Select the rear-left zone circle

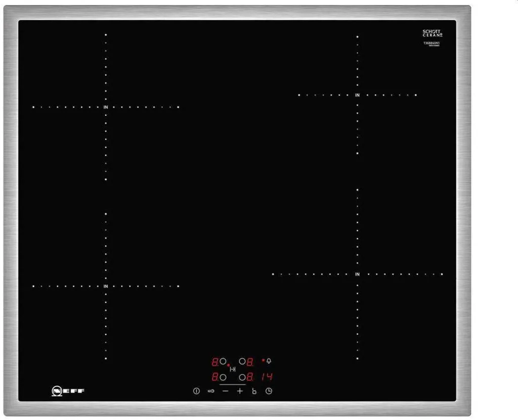[x=223, y=362]
